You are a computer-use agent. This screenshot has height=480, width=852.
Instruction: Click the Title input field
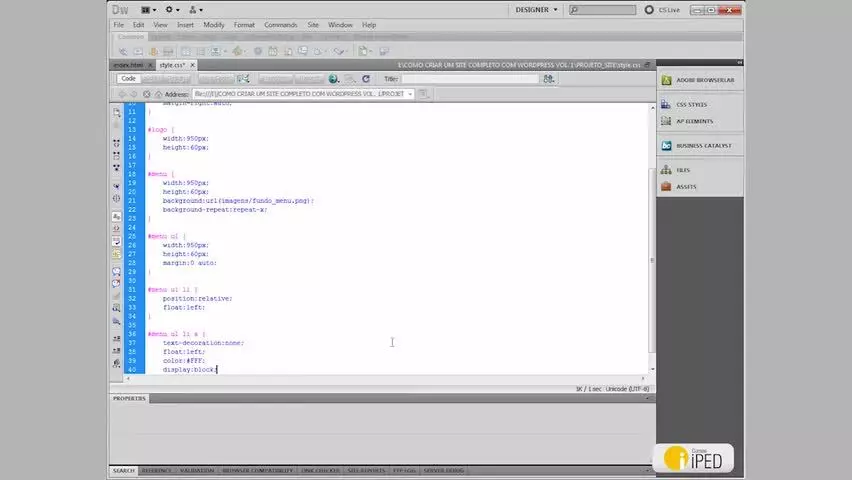coord(470,79)
